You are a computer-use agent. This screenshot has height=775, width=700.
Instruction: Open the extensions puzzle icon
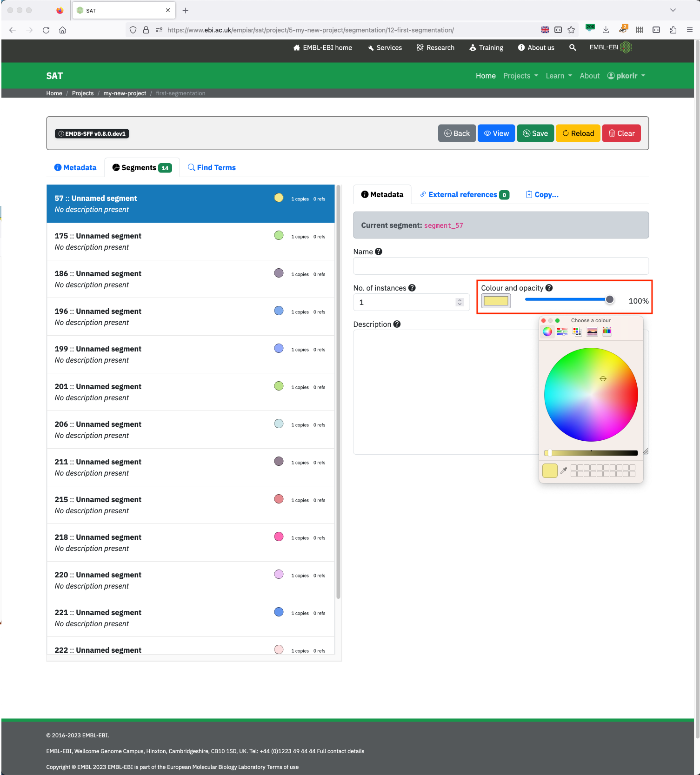coord(673,30)
